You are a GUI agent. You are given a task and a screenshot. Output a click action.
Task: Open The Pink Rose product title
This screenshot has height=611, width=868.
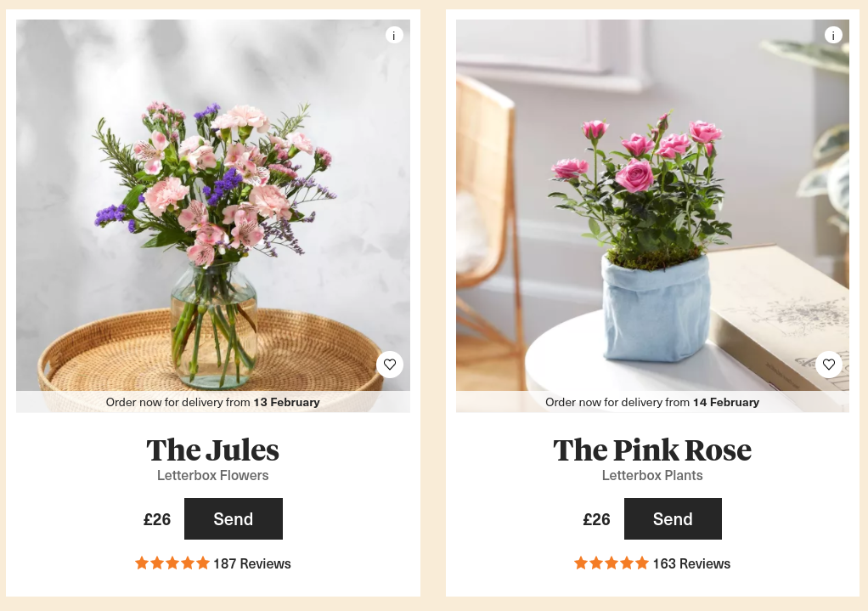(x=652, y=450)
